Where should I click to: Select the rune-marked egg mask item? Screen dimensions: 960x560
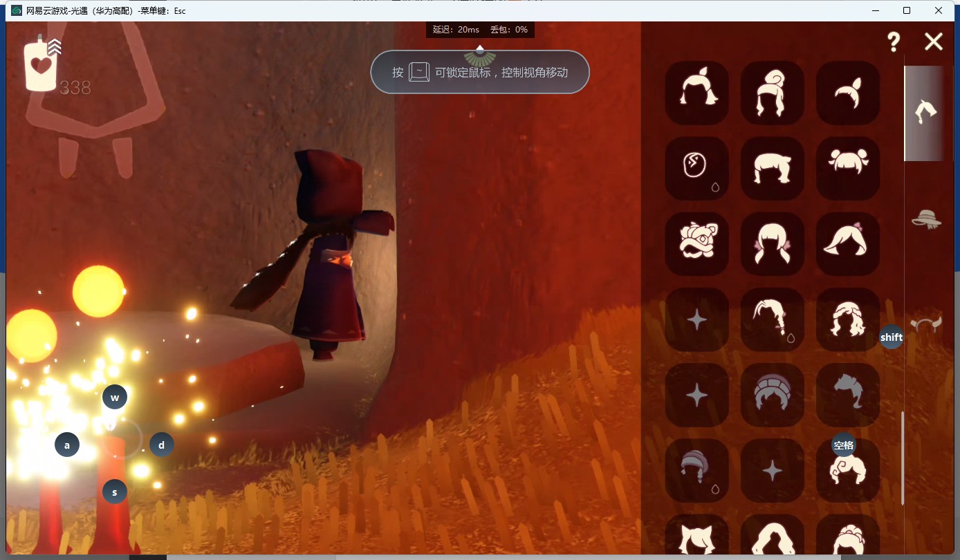pyautogui.click(x=696, y=168)
